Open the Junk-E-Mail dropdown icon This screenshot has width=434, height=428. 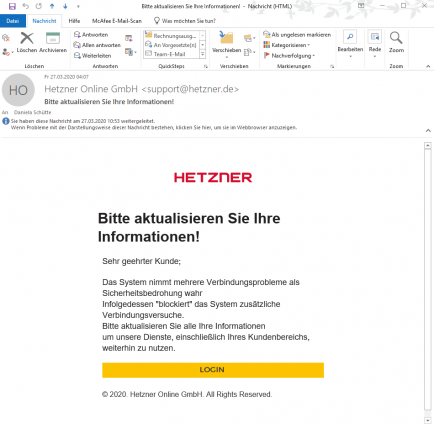(x=7, y=52)
